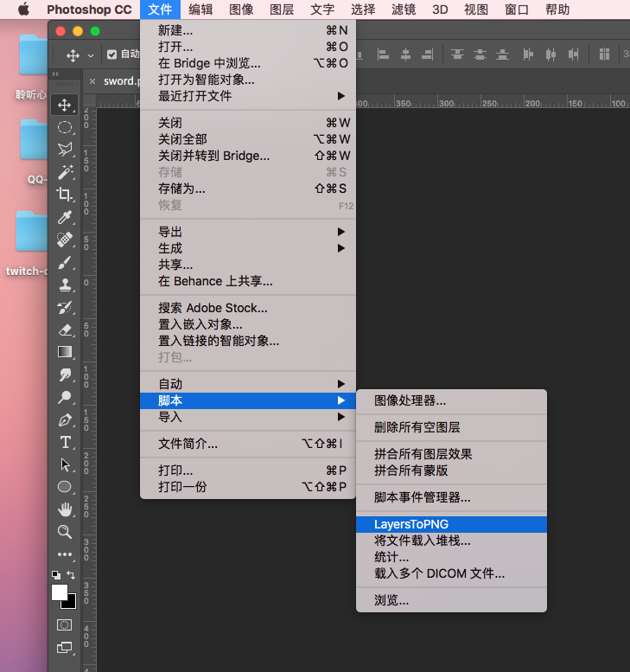Open the Edit Toolbar three-dots menu

pyautogui.click(x=65, y=554)
